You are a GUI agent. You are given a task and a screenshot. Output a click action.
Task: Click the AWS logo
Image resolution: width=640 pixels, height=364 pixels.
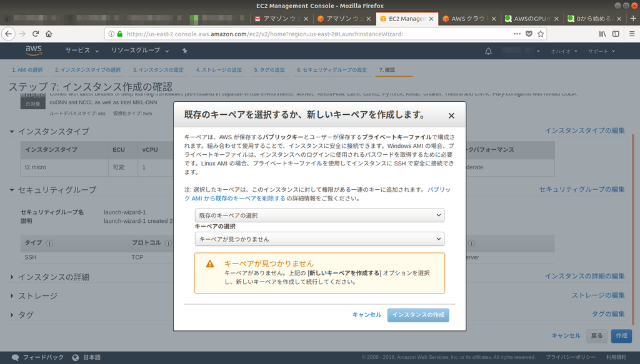(34, 51)
